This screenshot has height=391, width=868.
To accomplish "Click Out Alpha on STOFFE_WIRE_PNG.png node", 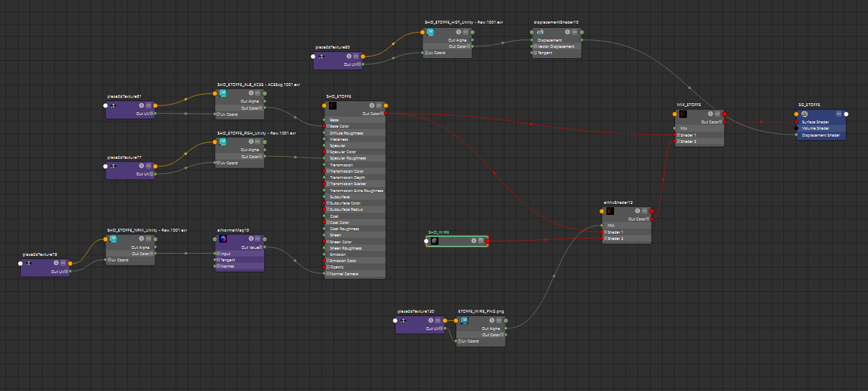I will click(x=491, y=329).
